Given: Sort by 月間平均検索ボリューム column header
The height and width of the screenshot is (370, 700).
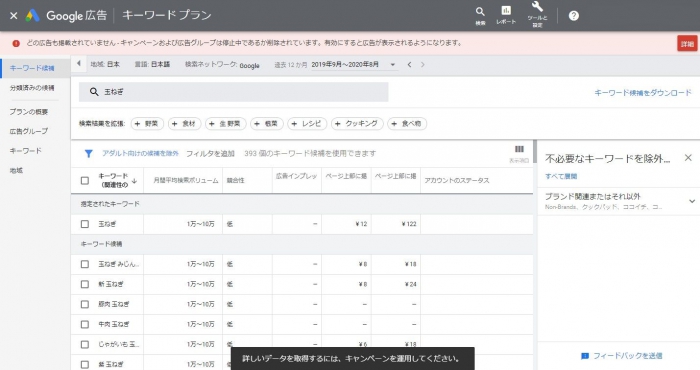Looking at the screenshot, I should (x=186, y=180).
